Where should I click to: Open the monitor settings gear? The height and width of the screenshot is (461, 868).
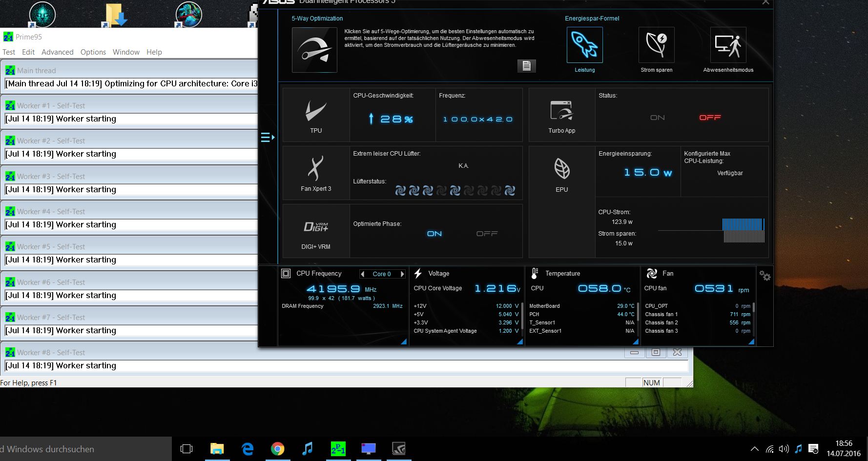(x=765, y=276)
